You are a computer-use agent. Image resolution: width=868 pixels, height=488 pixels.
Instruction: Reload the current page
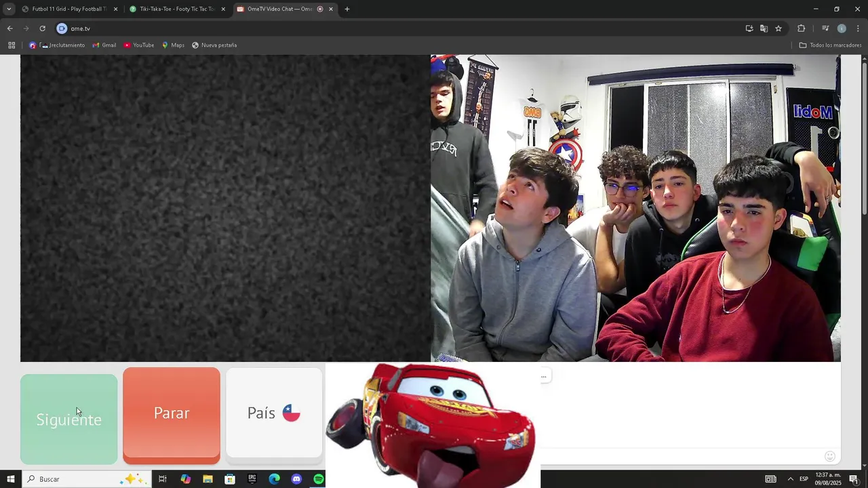42,28
